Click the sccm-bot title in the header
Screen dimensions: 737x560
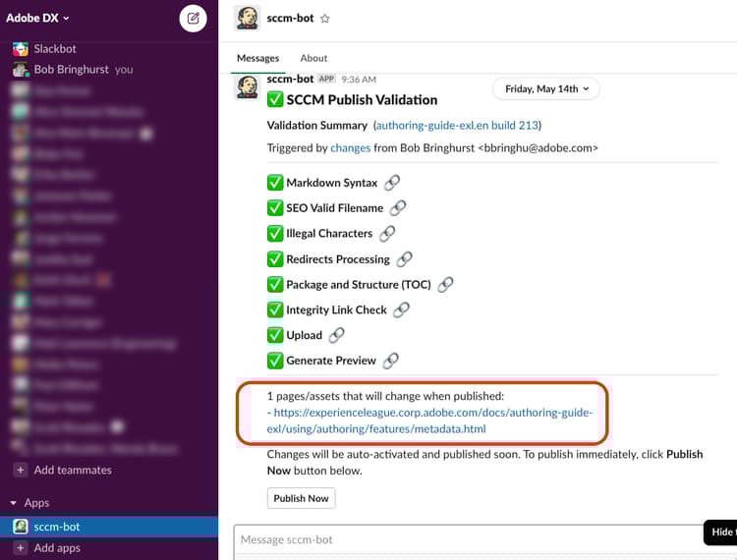tap(290, 19)
